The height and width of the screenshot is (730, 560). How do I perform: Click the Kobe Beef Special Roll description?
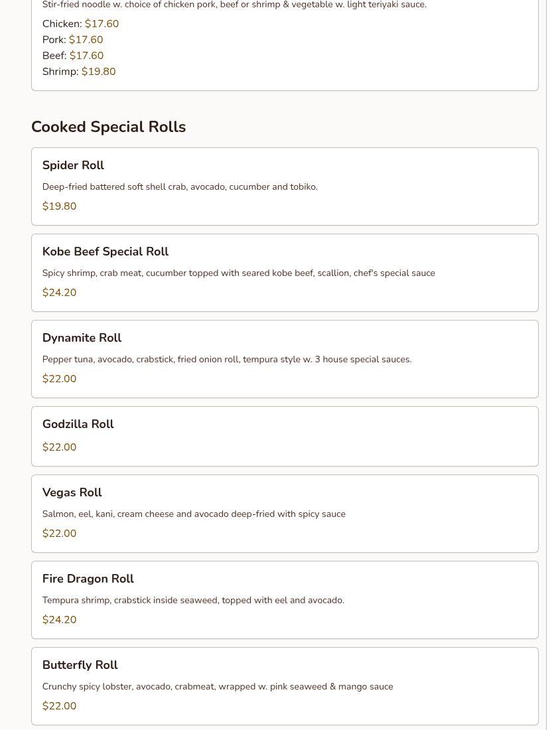(x=238, y=273)
